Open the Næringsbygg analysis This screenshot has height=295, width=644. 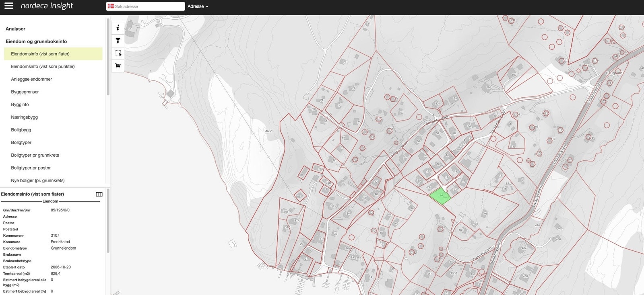[24, 117]
